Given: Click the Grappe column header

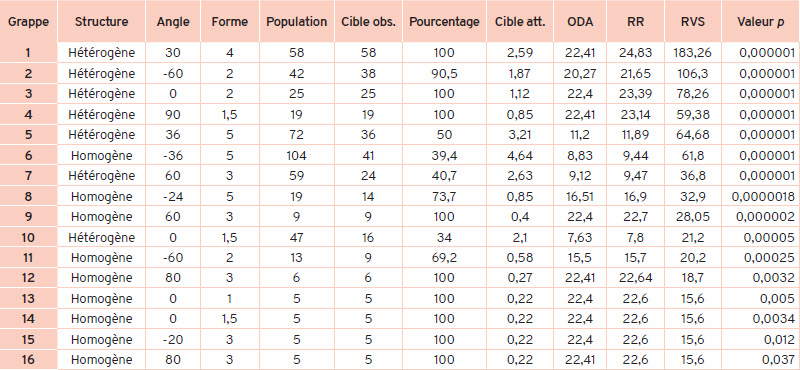Looking at the screenshot, I should click(x=29, y=22).
